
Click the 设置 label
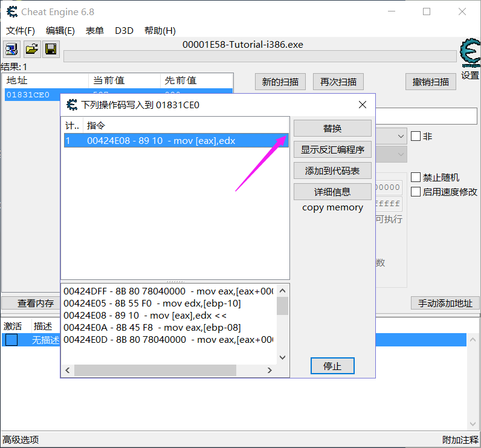click(470, 75)
